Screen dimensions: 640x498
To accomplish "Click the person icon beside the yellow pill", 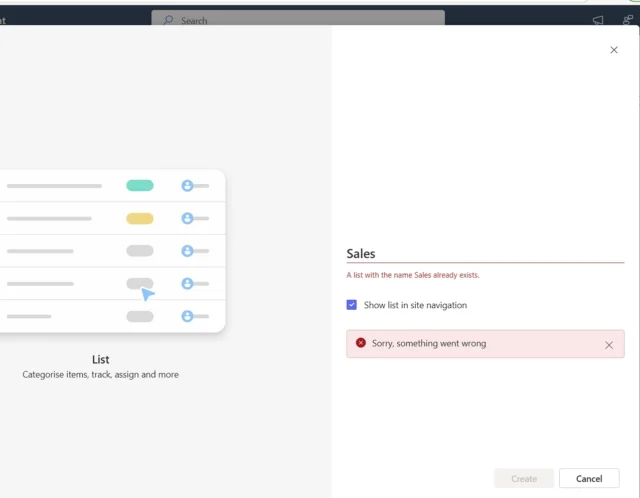I will pos(187,218).
